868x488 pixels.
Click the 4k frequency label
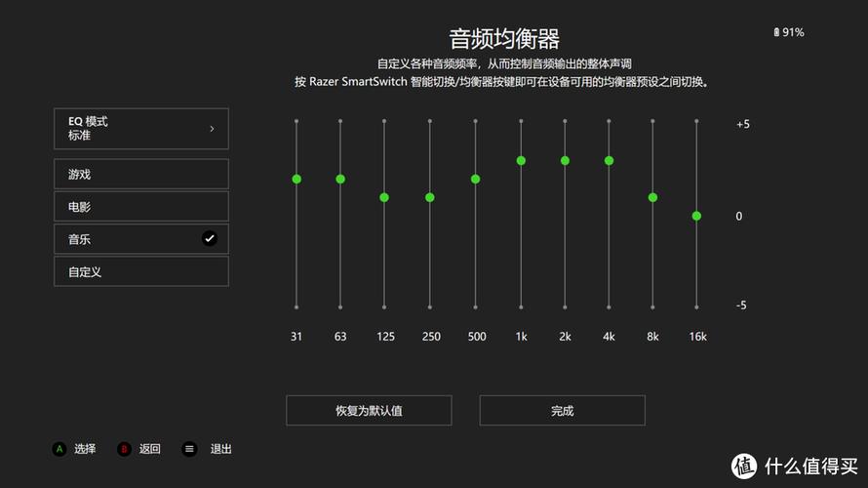[x=609, y=336]
